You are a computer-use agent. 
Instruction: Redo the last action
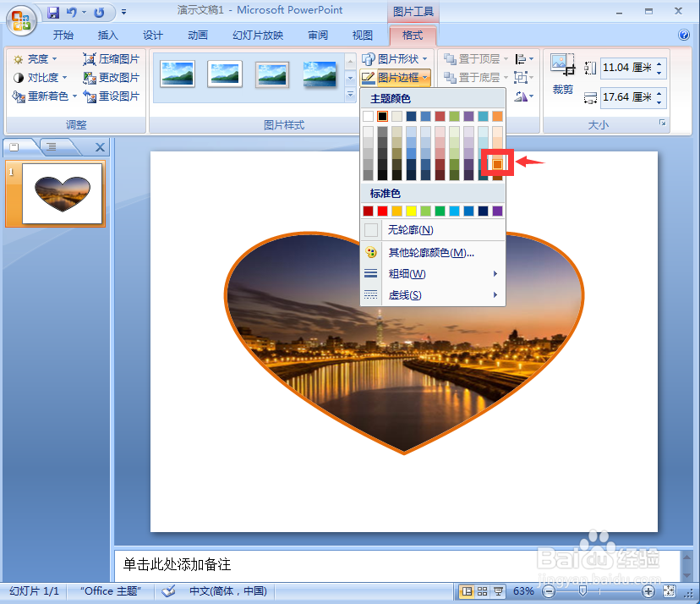(x=99, y=12)
